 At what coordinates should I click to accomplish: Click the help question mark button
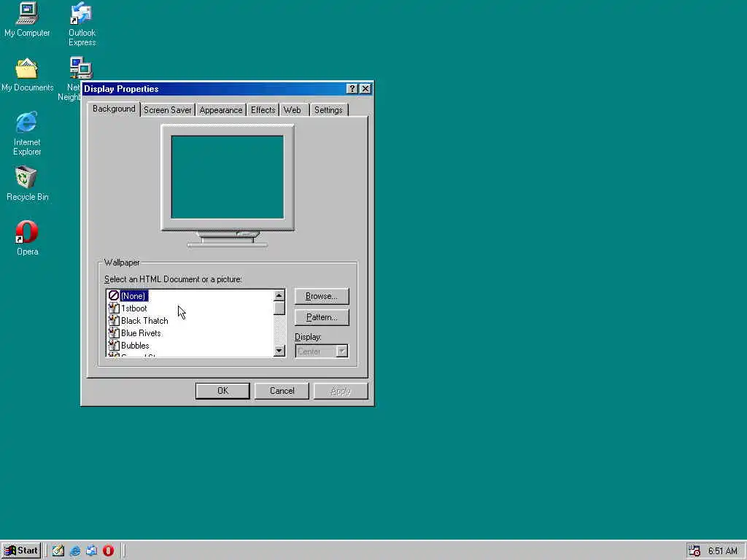[x=352, y=88]
